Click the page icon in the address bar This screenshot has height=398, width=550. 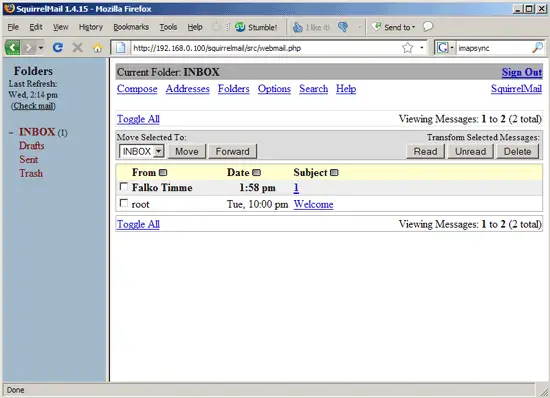pos(121,48)
